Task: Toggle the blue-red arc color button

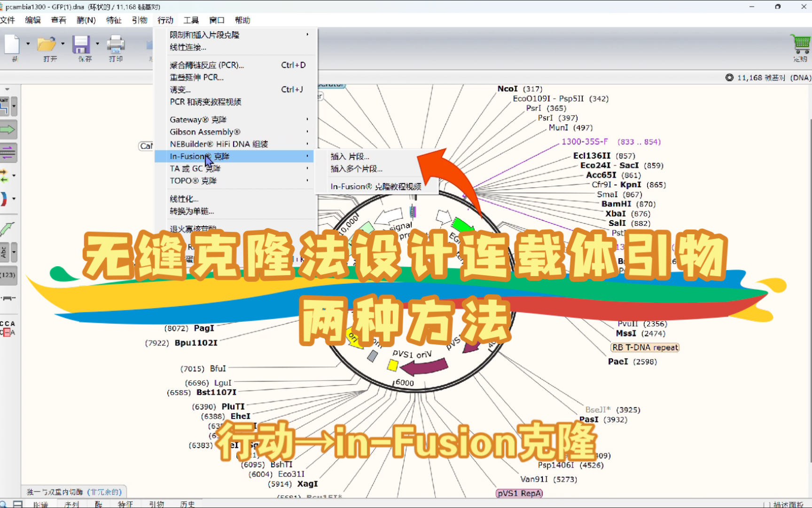Action: click(4, 199)
